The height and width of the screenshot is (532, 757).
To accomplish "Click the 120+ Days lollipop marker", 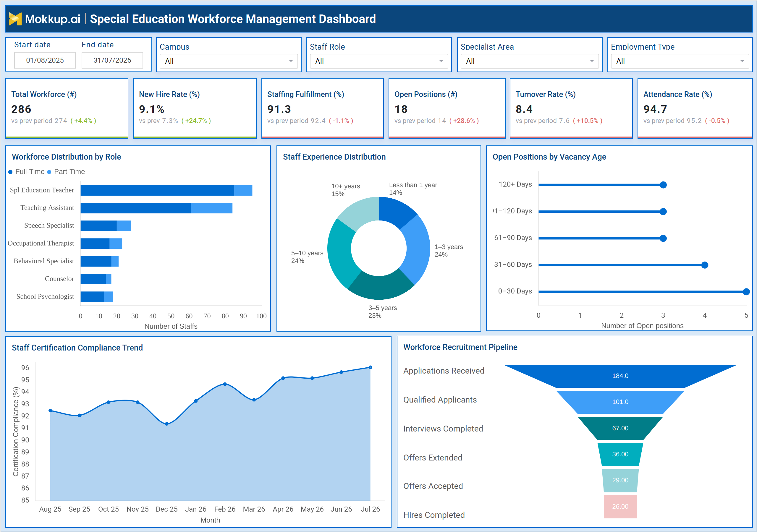I will (663, 185).
